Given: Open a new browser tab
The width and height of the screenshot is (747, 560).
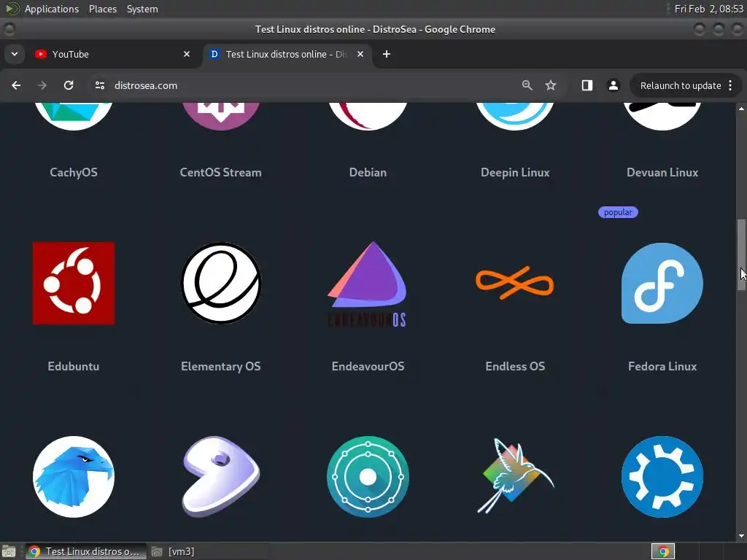Looking at the screenshot, I should pyautogui.click(x=387, y=54).
